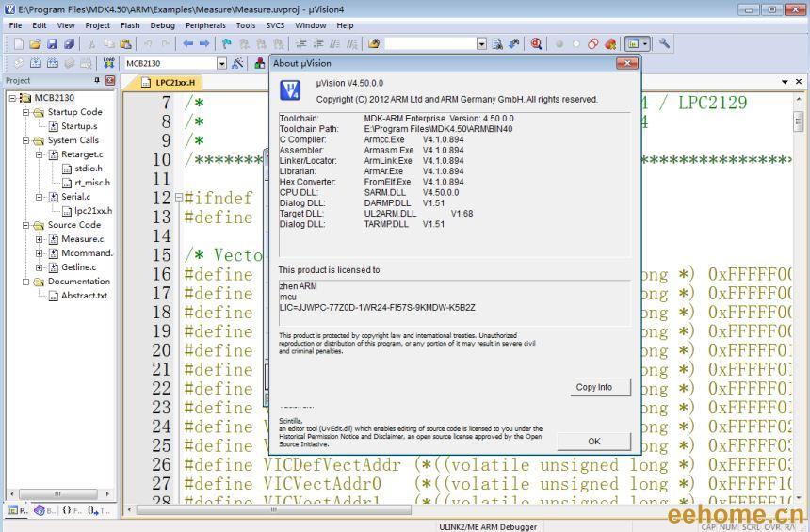Screen dimensions: 810x532
Task: Save the current file with the floppy icon
Action: (x=52, y=44)
